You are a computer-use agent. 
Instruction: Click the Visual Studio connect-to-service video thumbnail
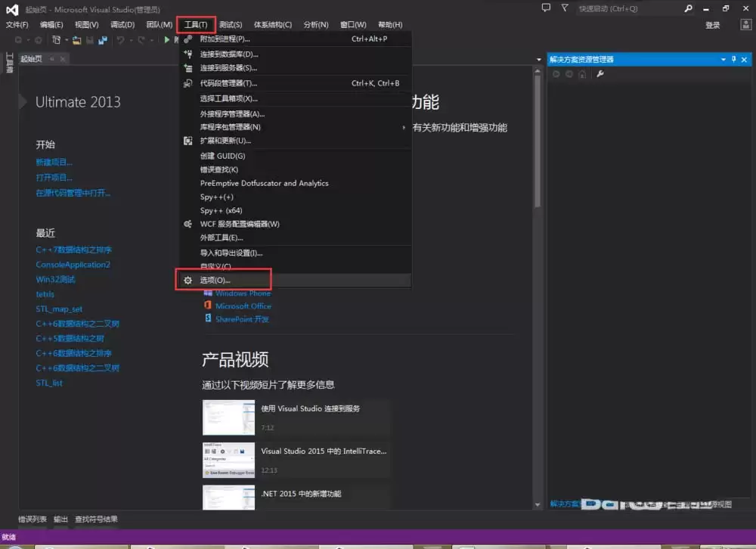click(228, 417)
